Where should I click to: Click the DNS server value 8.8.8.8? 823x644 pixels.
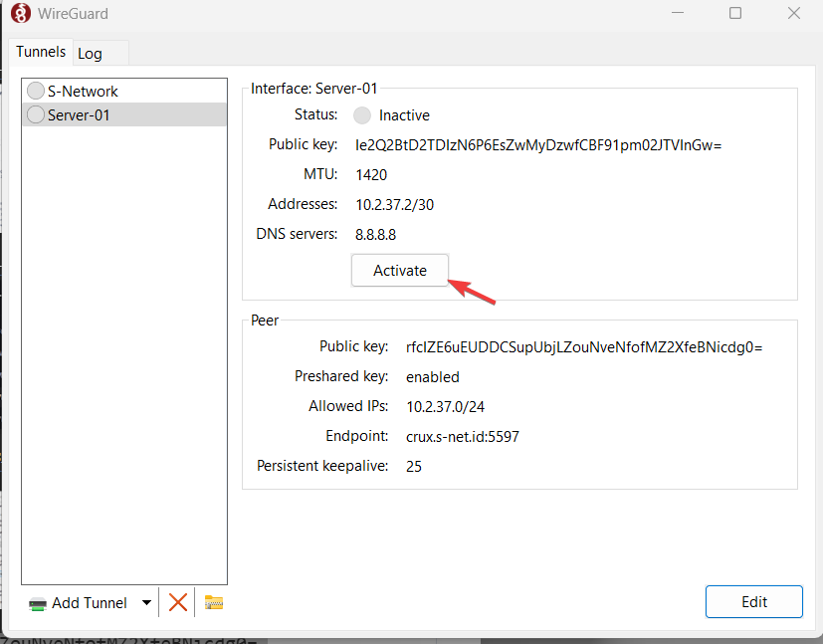coord(376,235)
